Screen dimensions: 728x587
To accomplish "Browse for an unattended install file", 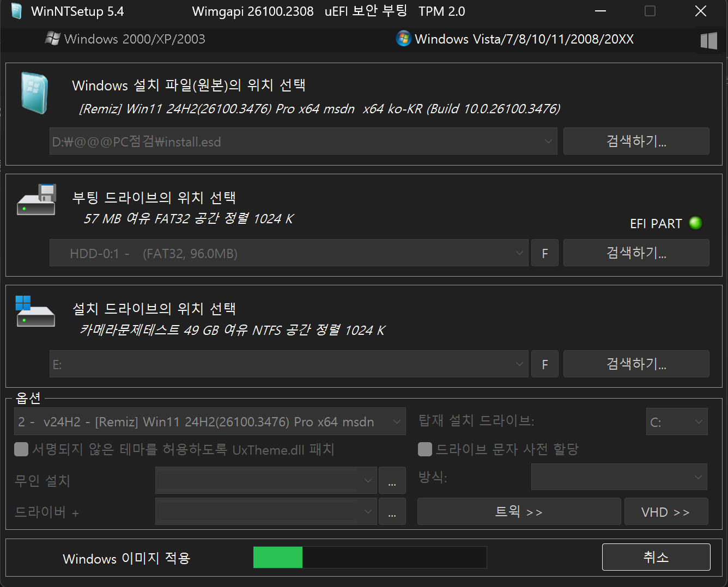I will [392, 480].
